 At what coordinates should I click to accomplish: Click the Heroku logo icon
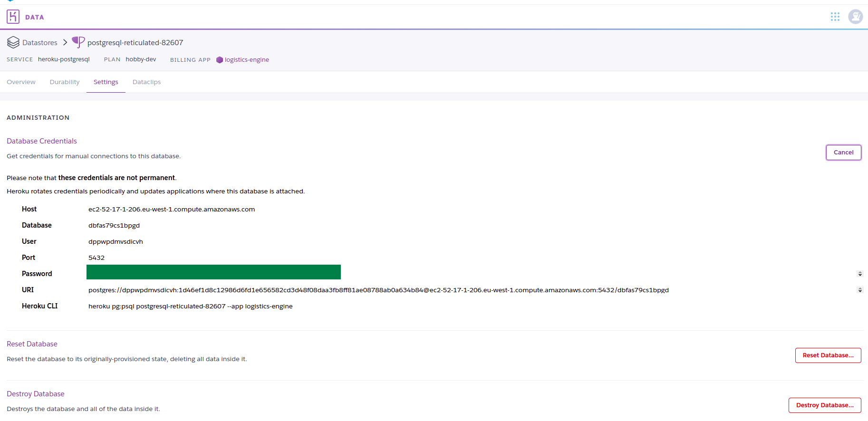(13, 17)
